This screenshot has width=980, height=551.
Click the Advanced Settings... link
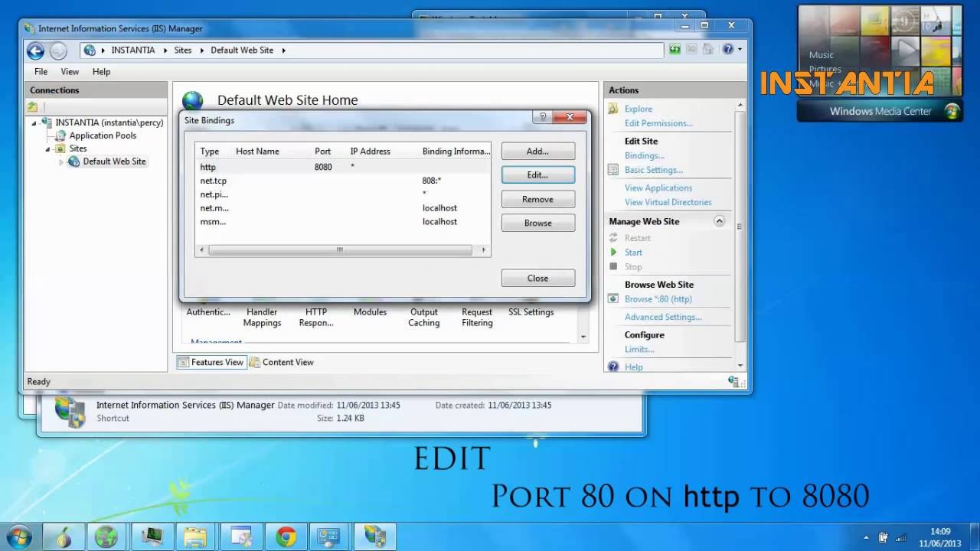tap(662, 318)
